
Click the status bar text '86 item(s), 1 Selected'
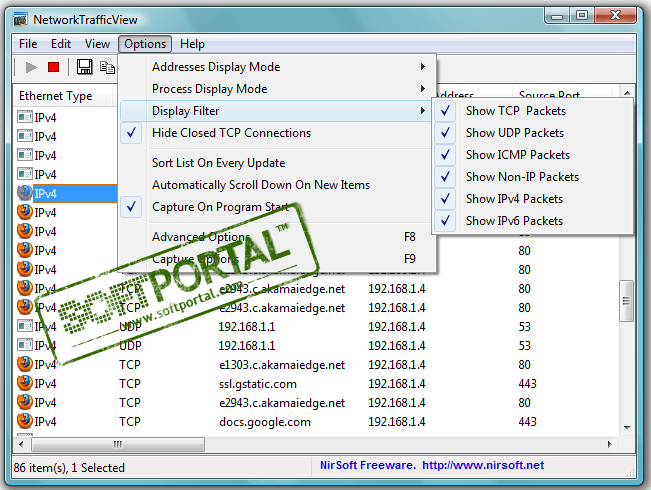coord(69,468)
